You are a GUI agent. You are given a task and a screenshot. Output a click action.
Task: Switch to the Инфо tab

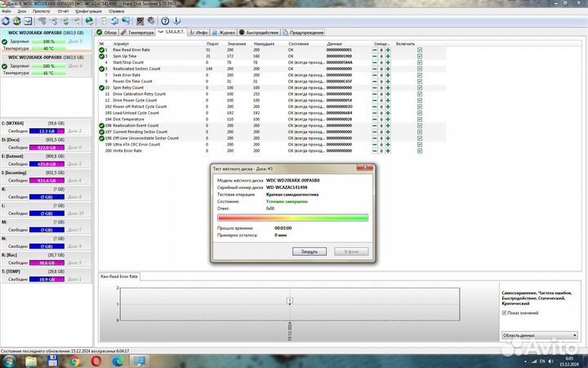pyautogui.click(x=198, y=33)
